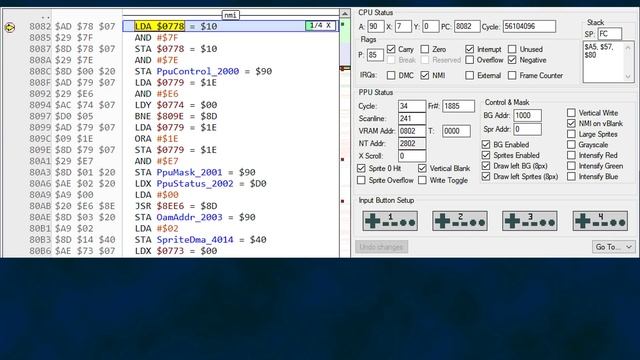Click the PC register field

[467, 27]
